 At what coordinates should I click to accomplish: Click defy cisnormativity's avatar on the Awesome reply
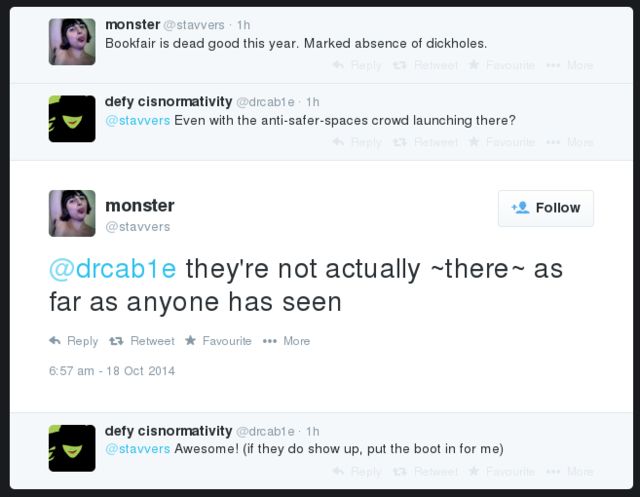(x=72, y=448)
